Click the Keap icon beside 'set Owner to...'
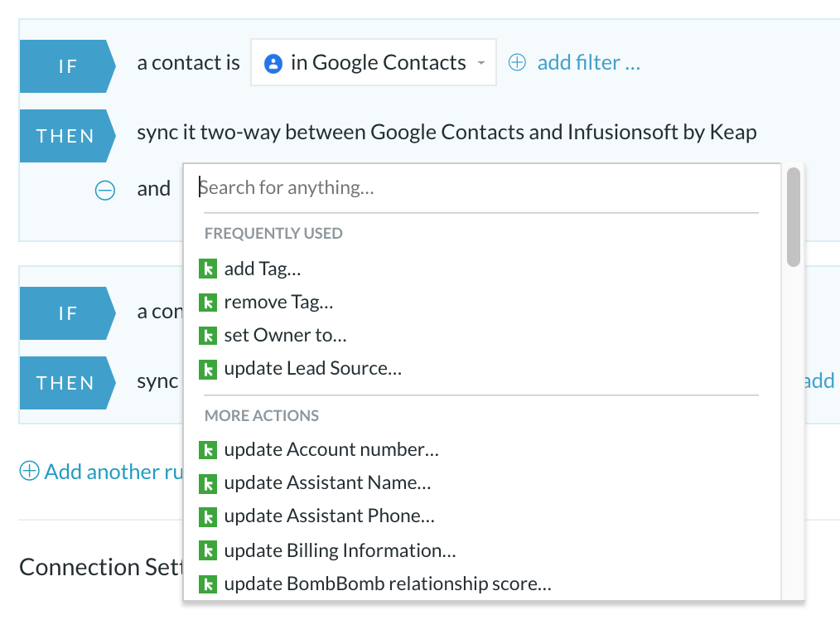Viewport: 840px width, 620px height. [208, 336]
